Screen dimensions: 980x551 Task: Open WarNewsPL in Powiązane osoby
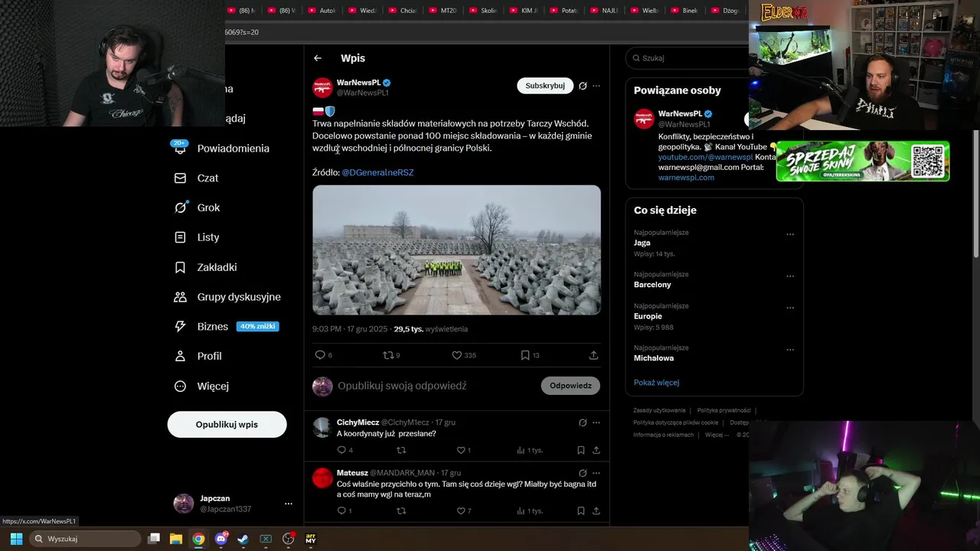(x=680, y=114)
